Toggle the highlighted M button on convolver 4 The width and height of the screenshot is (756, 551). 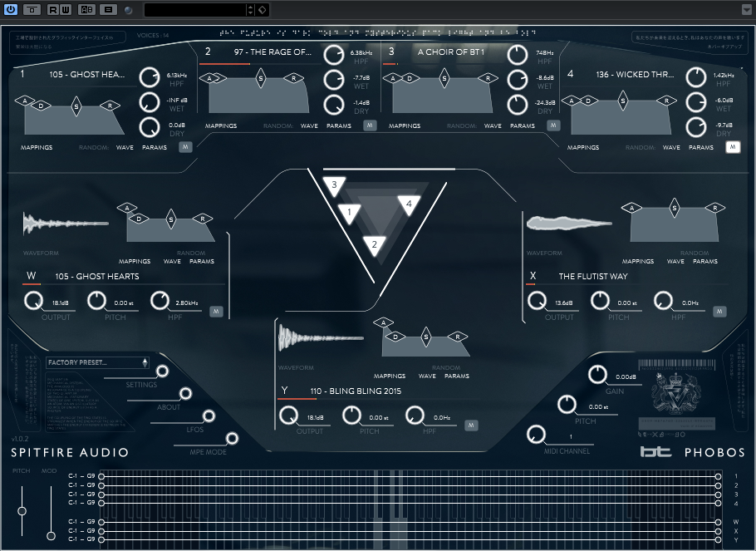[x=733, y=147]
